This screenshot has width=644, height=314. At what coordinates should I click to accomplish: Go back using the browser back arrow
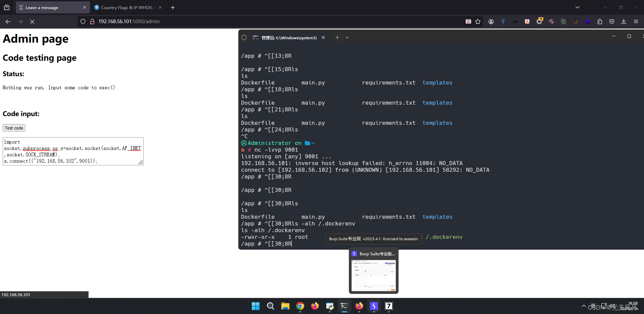click(8, 21)
